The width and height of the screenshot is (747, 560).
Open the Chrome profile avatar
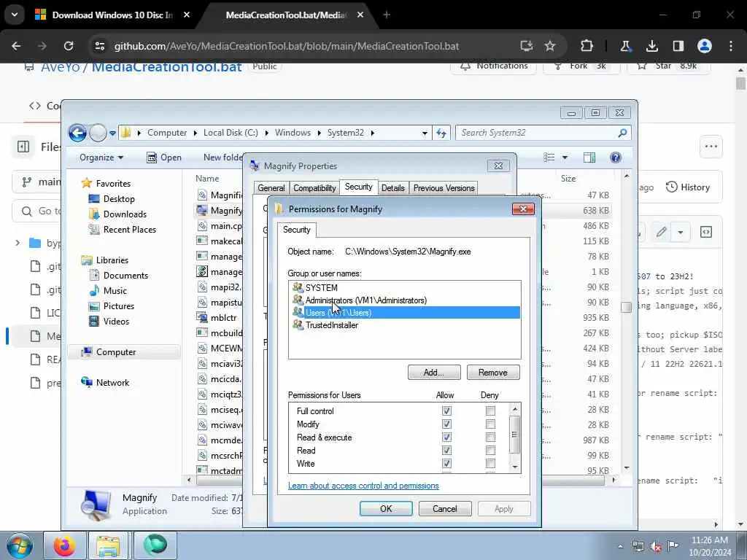click(x=705, y=46)
